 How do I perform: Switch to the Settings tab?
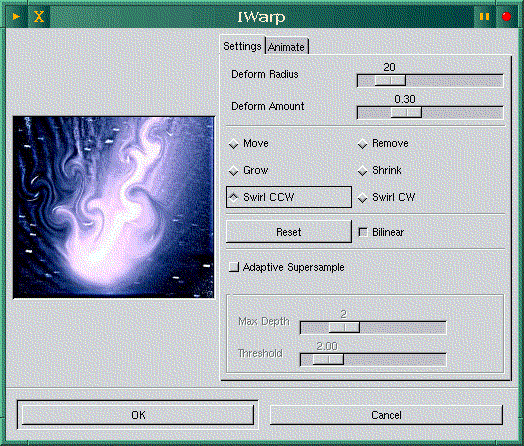242,46
